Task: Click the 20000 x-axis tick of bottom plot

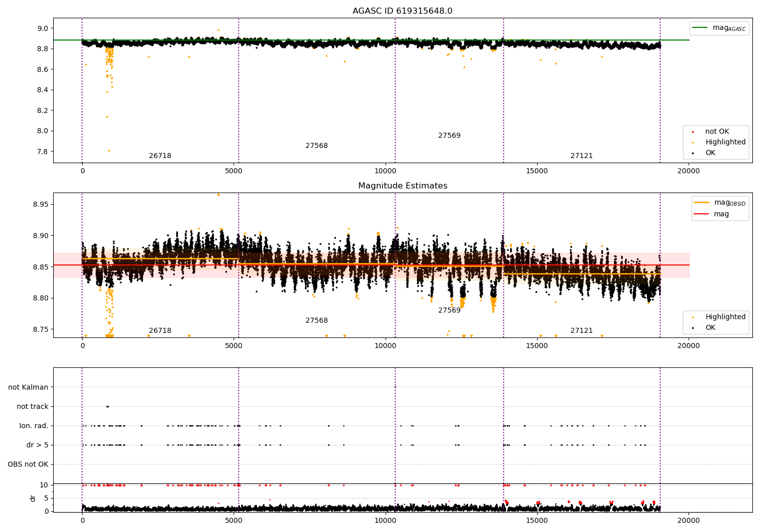Action: (x=688, y=520)
